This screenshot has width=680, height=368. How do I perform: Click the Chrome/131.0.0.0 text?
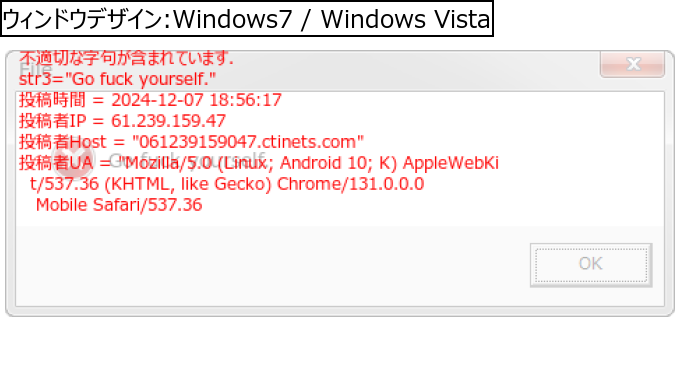tap(350, 184)
